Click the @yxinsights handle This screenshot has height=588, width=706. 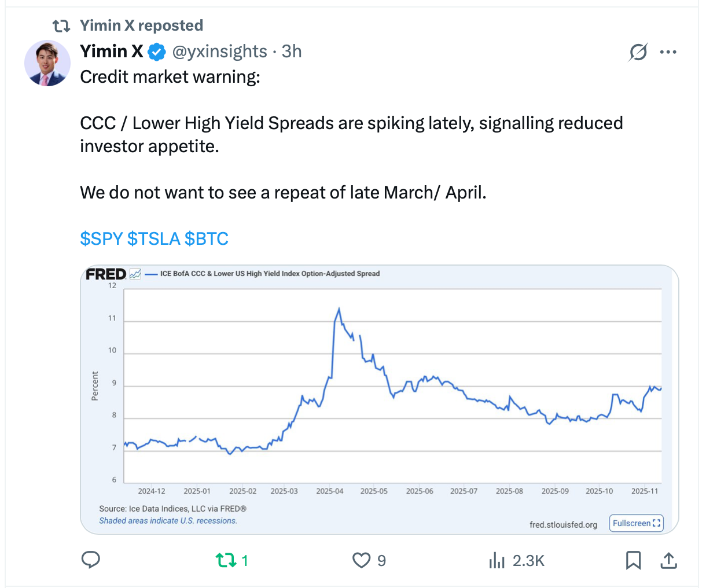click(220, 52)
